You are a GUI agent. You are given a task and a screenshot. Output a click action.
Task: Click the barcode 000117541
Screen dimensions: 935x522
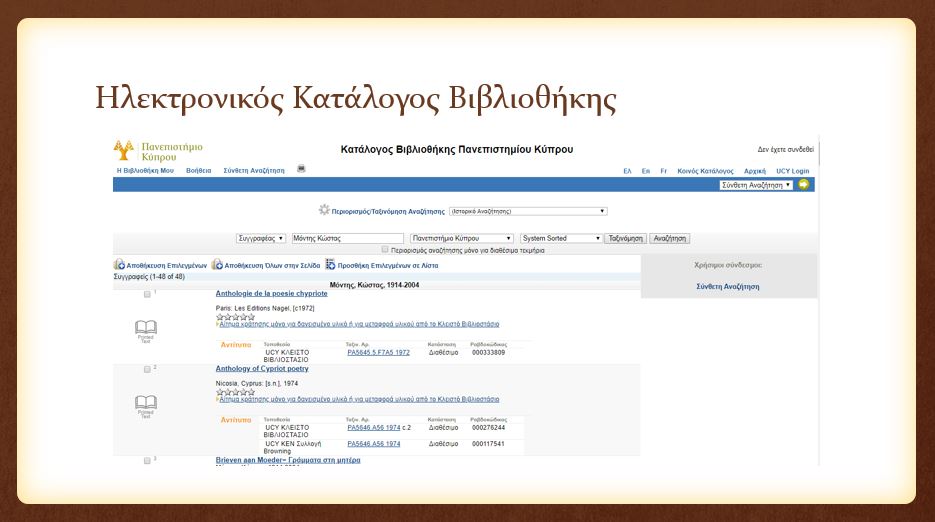(x=488, y=444)
